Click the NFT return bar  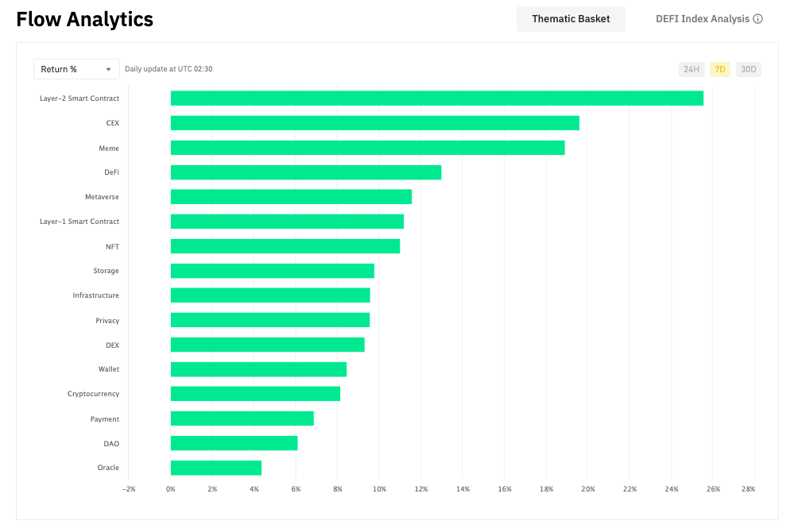pos(285,246)
